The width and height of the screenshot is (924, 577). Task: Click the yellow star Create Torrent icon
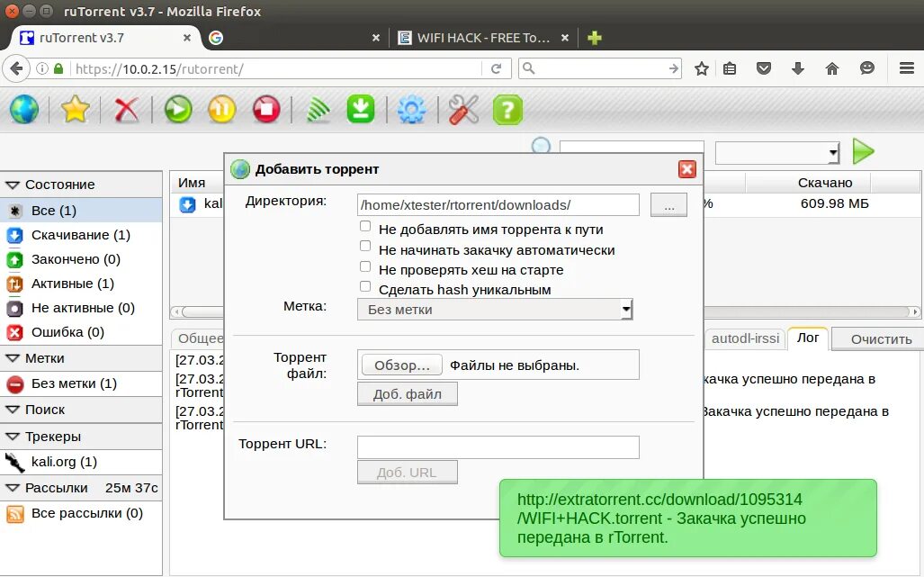point(75,110)
